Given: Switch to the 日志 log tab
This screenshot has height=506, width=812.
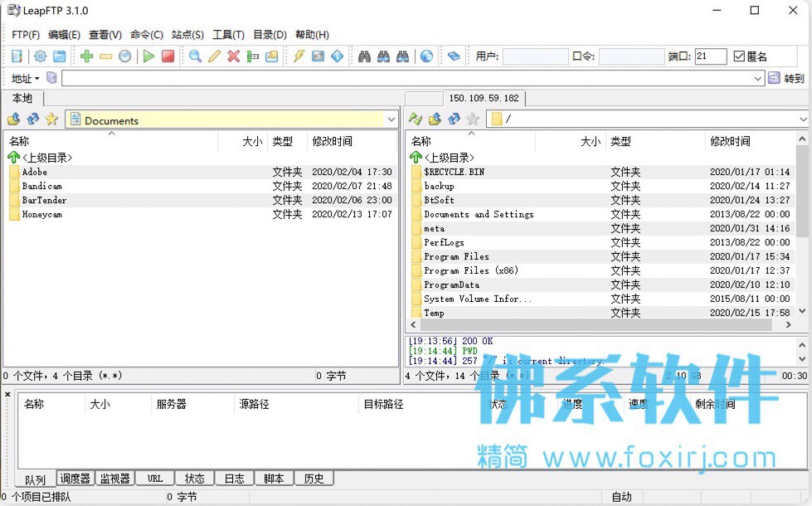Looking at the screenshot, I should click(x=234, y=479).
